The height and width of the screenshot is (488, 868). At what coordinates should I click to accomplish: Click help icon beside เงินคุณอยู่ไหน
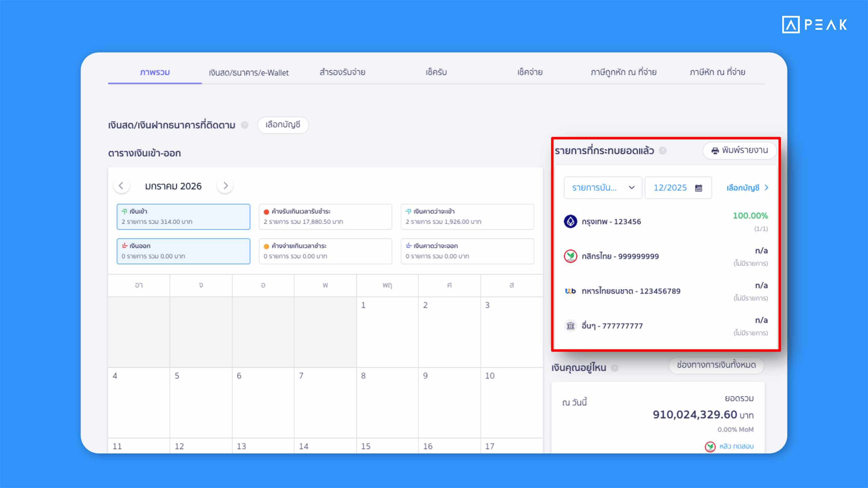[614, 368]
